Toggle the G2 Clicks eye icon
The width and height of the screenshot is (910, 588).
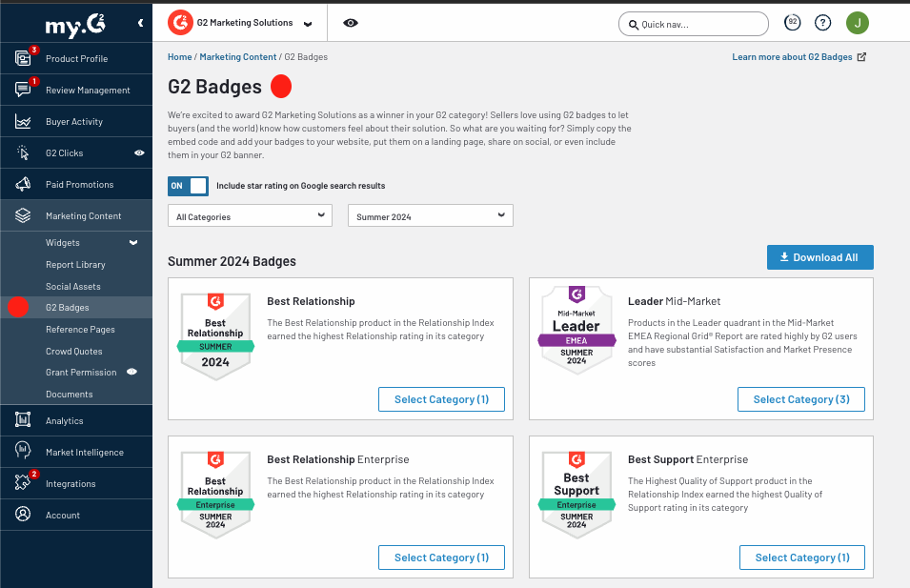click(x=139, y=152)
